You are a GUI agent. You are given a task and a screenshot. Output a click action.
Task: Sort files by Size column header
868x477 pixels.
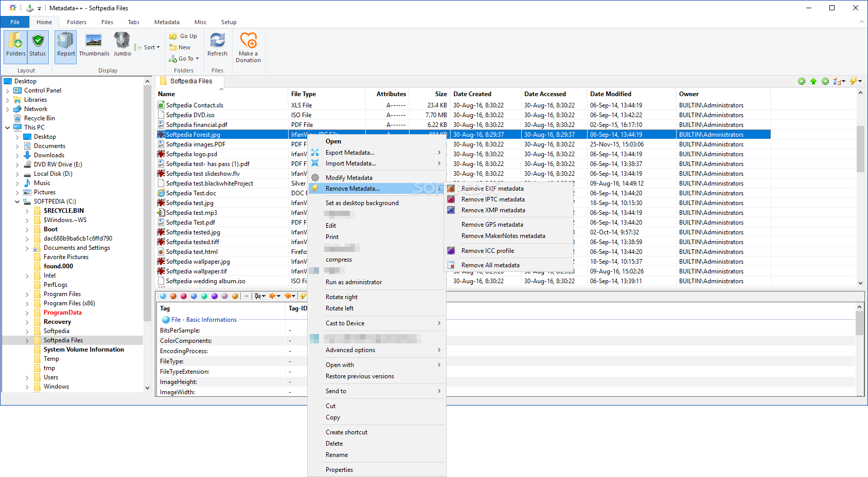pos(429,94)
